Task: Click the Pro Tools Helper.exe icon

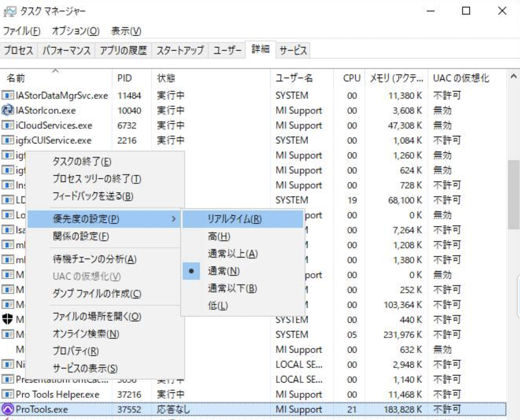Action: pos(8,394)
